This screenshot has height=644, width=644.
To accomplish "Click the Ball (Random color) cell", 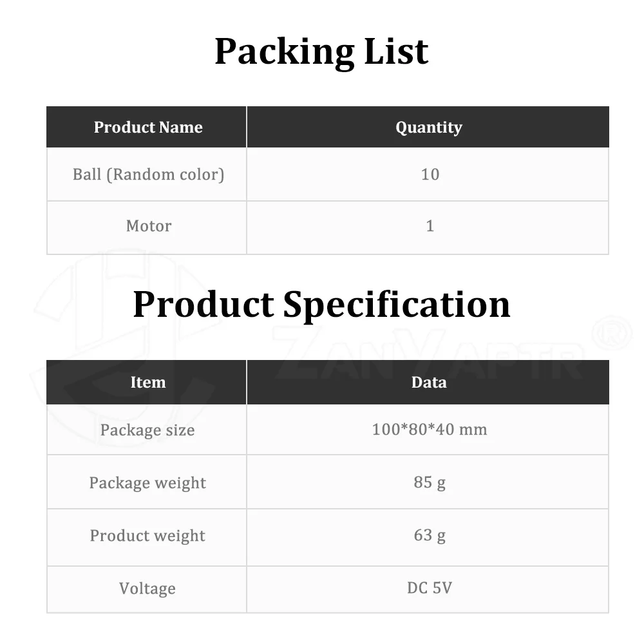I will coord(148,175).
